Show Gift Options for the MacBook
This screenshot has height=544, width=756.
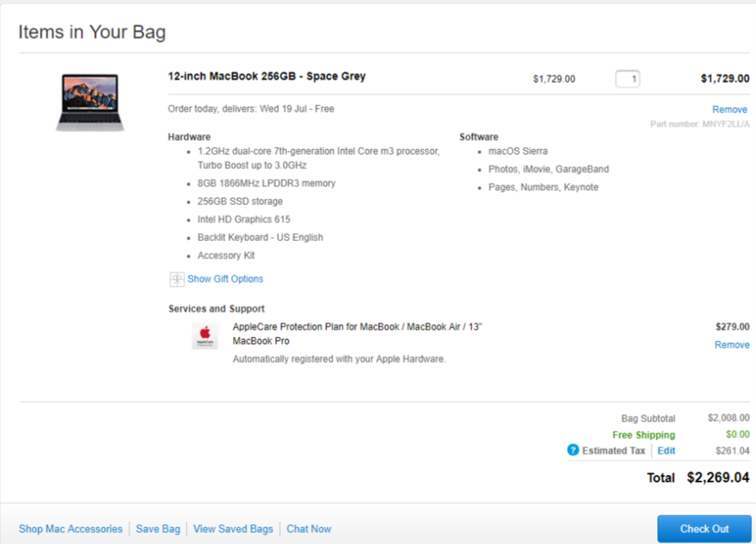(225, 278)
